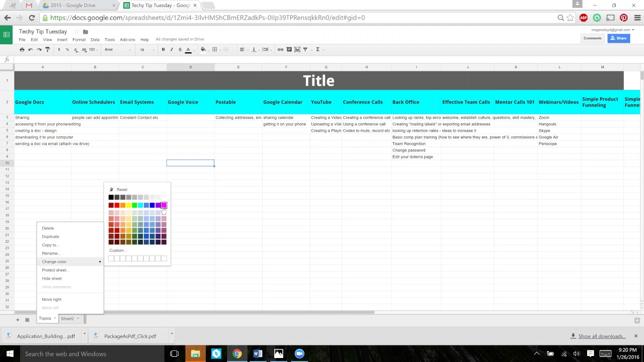Open Windows Start button
This screenshot has height=362, width=644.
pyautogui.click(x=10, y=354)
